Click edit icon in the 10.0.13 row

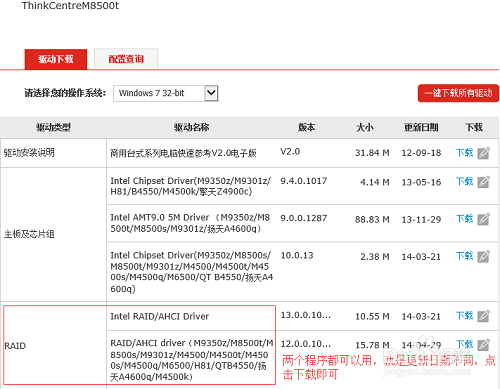click(x=483, y=256)
